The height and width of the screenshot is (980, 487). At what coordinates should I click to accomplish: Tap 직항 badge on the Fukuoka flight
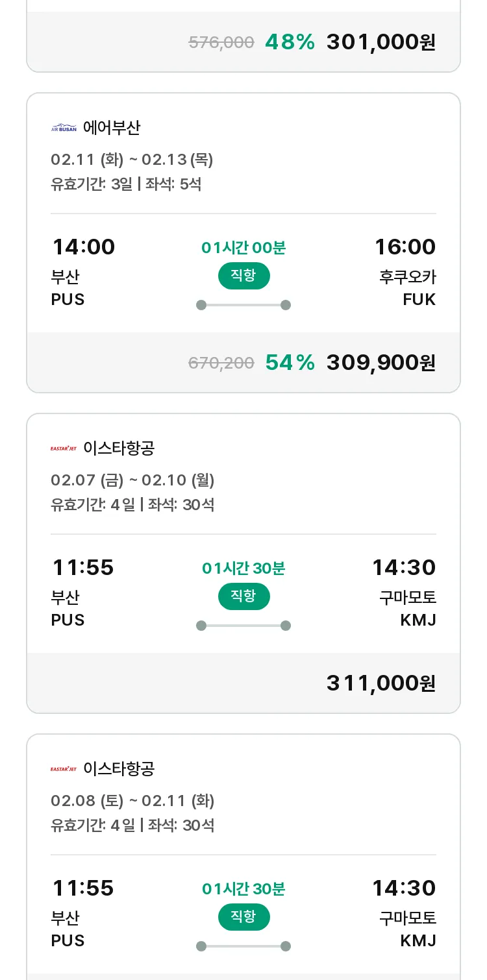[243, 276]
